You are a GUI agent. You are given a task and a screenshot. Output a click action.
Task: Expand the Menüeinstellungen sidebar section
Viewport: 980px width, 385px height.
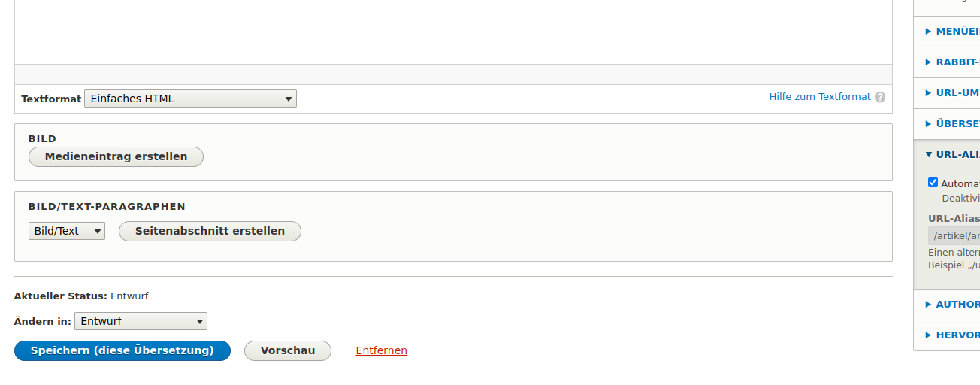[x=951, y=32]
